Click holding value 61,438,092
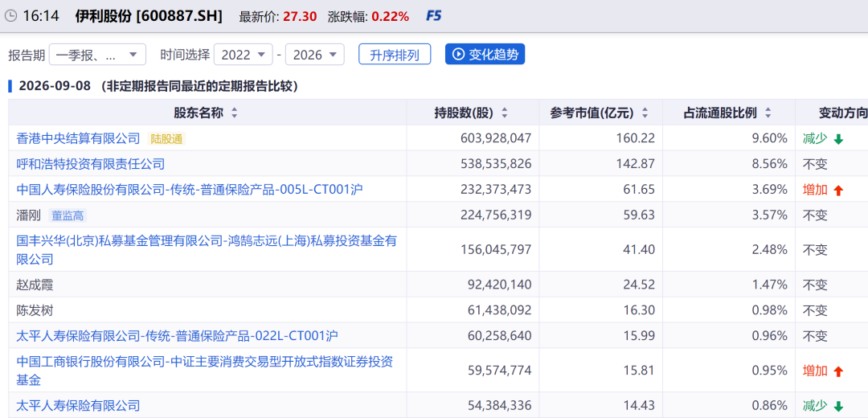The width and height of the screenshot is (868, 418). 501,310
